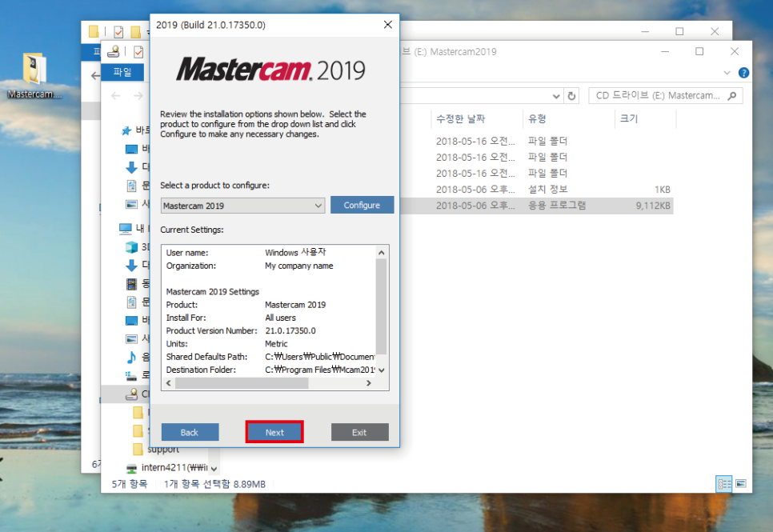Select 내 PC computer icon in tree
The image size is (773, 532).
point(125,228)
